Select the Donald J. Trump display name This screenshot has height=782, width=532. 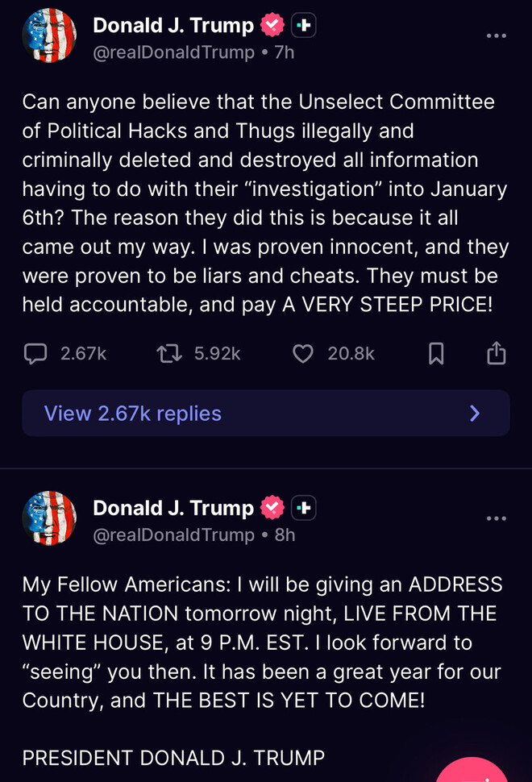[x=176, y=25]
